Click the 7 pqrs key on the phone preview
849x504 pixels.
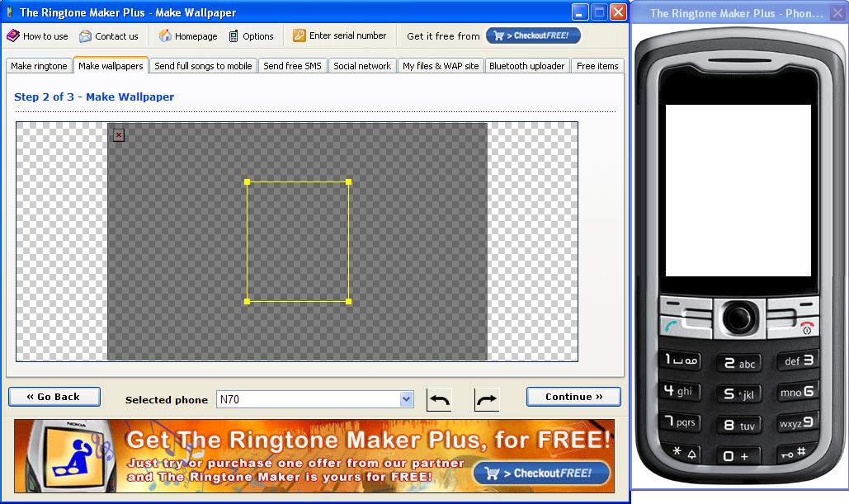(x=681, y=422)
